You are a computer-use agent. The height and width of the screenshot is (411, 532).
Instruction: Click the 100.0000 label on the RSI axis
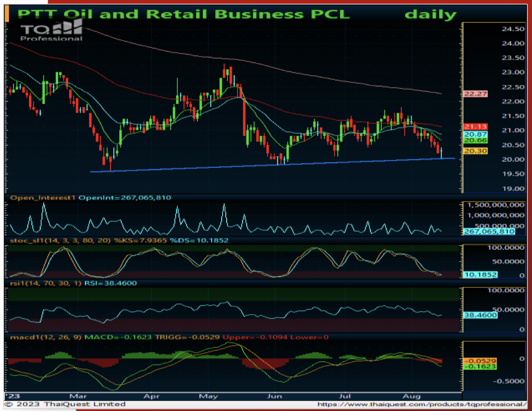click(506, 291)
